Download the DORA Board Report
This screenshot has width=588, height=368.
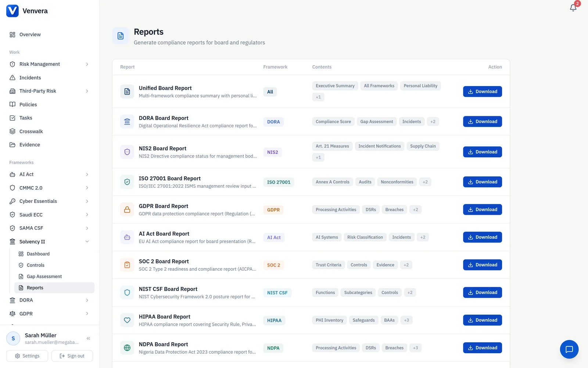pos(482,121)
